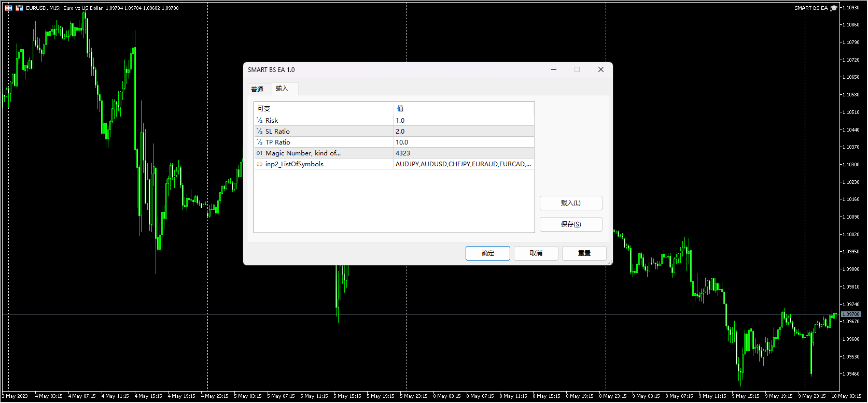868x403 pixels.
Task: Click the 可变 column header
Action: pyautogui.click(x=324, y=108)
